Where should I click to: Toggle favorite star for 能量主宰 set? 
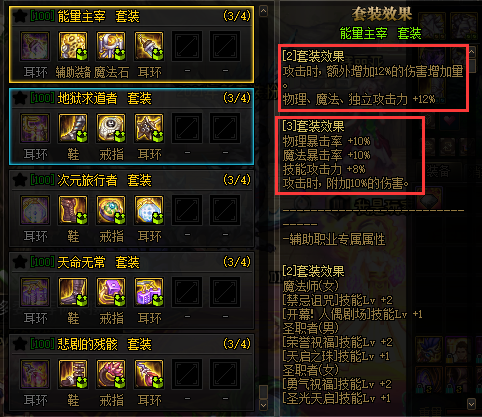pos(20,16)
